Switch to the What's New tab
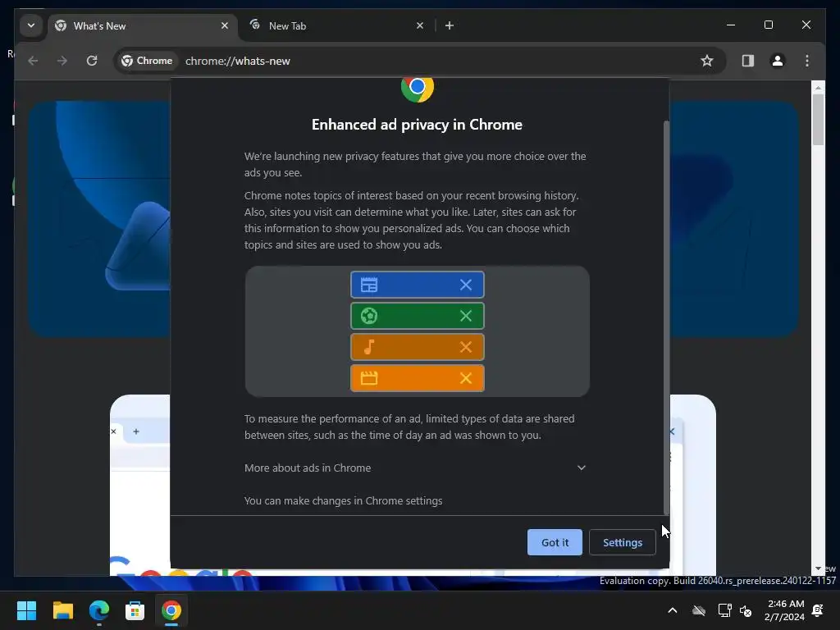The image size is (840, 630). click(x=142, y=25)
